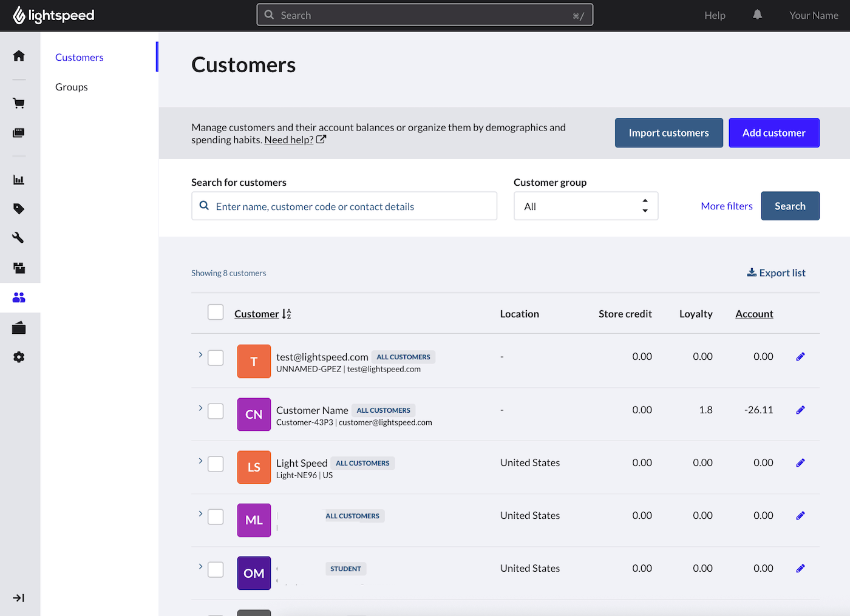Click the customer search input field
The height and width of the screenshot is (616, 850).
(344, 206)
